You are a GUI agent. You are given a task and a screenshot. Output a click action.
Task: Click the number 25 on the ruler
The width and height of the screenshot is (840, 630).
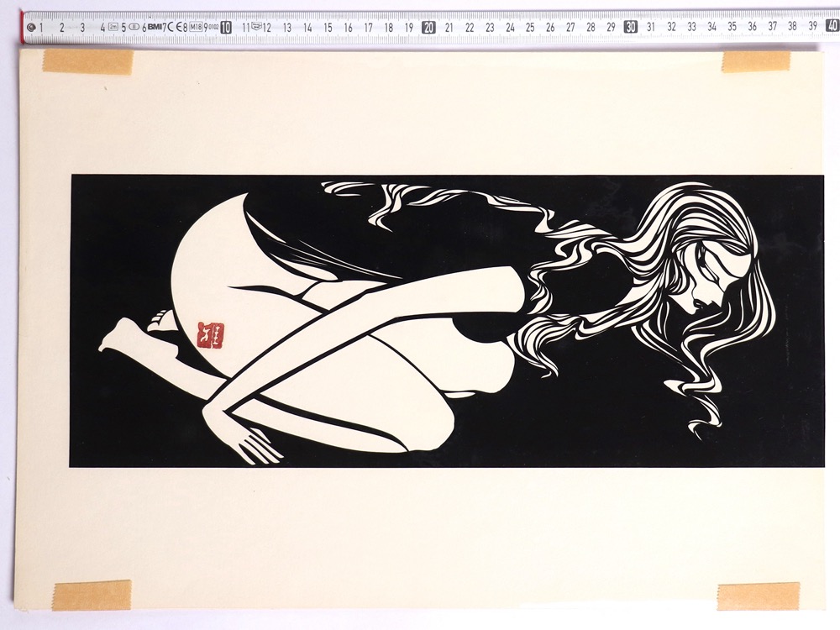pos(530,28)
